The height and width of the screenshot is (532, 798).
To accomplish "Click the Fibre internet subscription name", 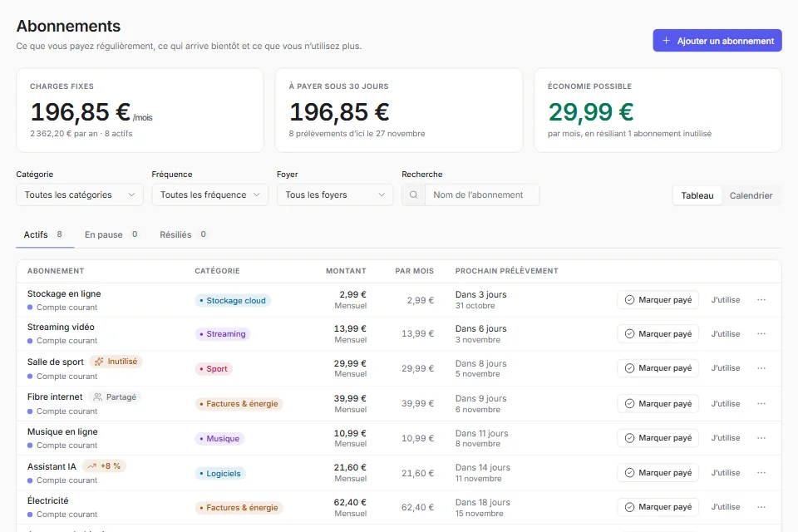I will click(x=55, y=397).
